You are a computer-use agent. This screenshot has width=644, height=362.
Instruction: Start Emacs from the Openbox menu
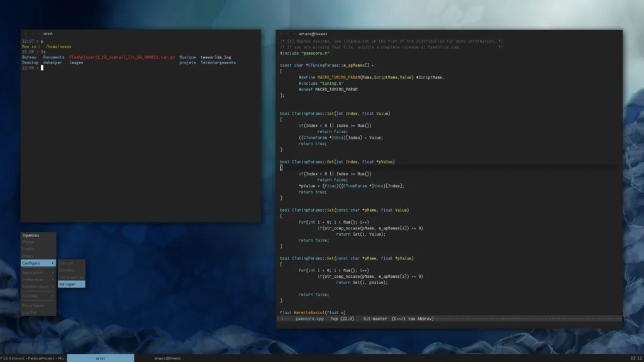pos(28,256)
